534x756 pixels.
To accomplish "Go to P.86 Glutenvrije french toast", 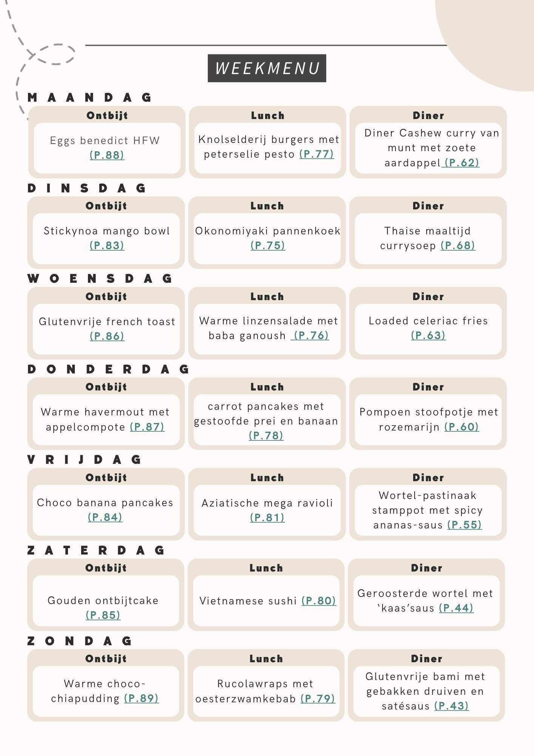I will [107, 336].
